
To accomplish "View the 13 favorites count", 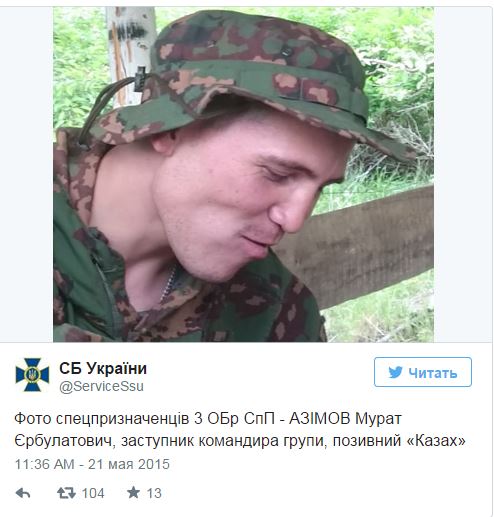I will [154, 493].
